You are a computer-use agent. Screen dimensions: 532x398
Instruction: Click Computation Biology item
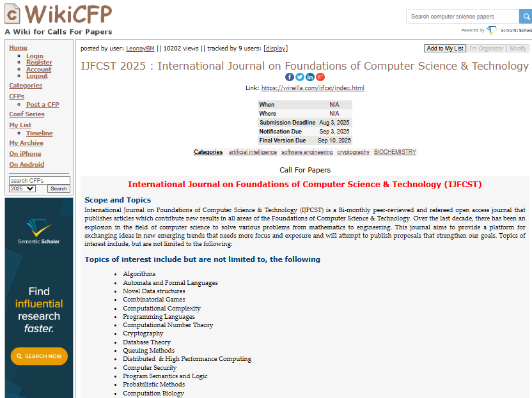[x=153, y=394]
